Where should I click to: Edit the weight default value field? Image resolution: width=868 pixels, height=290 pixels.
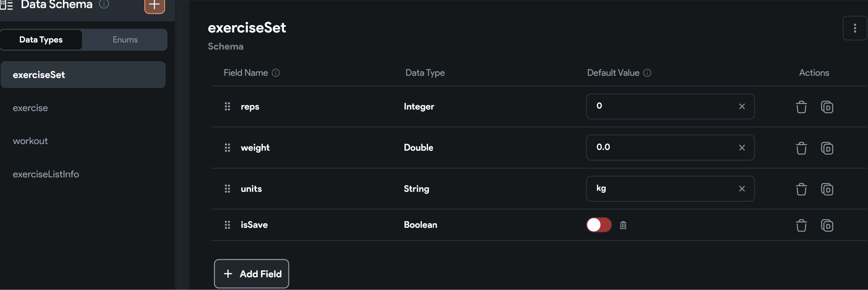pyautogui.click(x=660, y=148)
